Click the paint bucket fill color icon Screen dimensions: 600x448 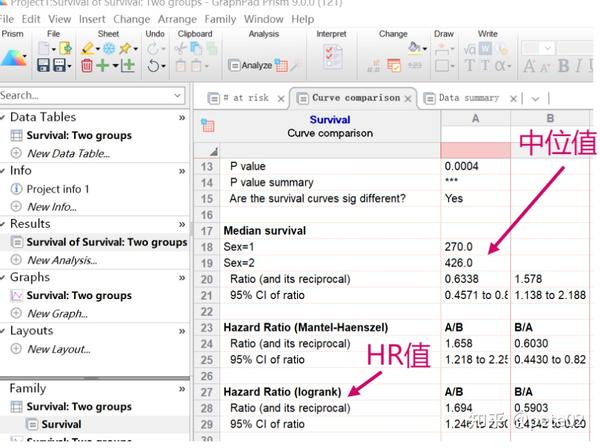point(414,47)
